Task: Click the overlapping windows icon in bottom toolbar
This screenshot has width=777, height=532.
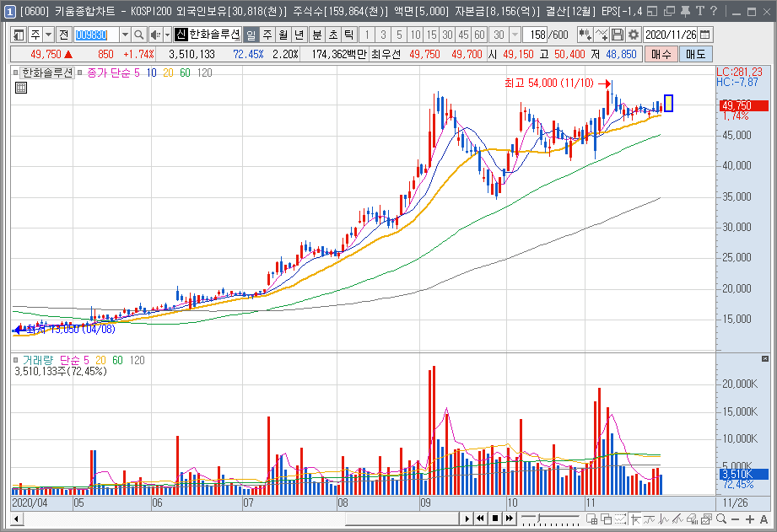Action: click(x=606, y=519)
